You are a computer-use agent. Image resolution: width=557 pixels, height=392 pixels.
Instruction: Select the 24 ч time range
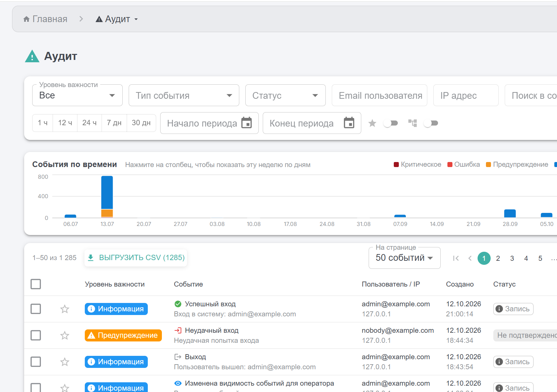click(x=89, y=123)
